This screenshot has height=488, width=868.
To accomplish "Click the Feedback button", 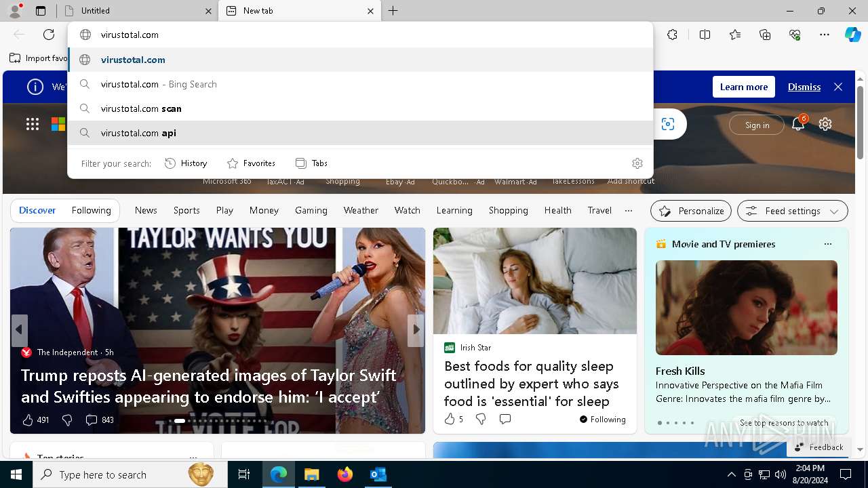I will pyautogui.click(x=818, y=447).
